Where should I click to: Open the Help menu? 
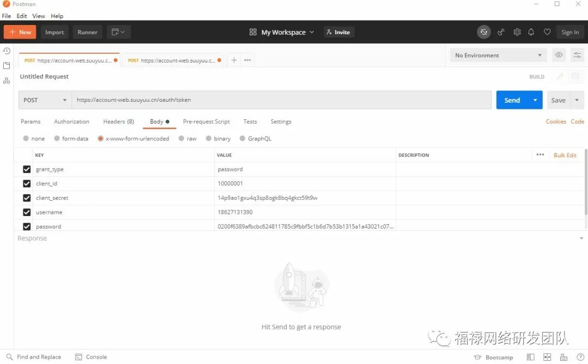coord(57,16)
